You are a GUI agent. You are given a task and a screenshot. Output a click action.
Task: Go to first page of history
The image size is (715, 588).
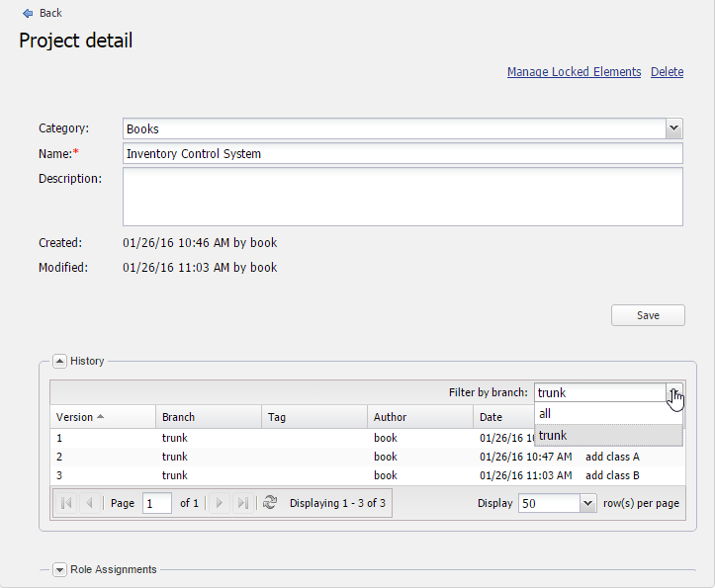coord(66,503)
